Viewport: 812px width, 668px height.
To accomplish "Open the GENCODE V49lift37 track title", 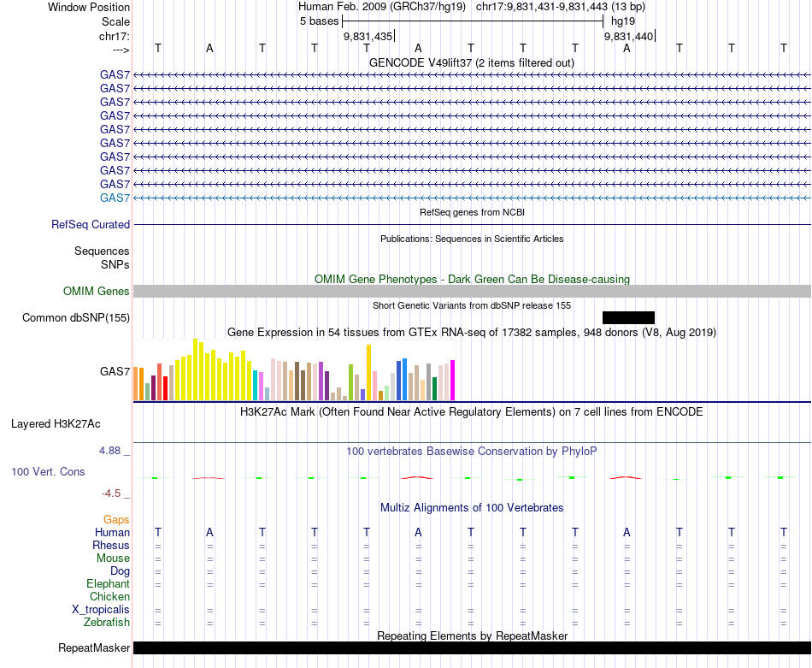I will [471, 62].
